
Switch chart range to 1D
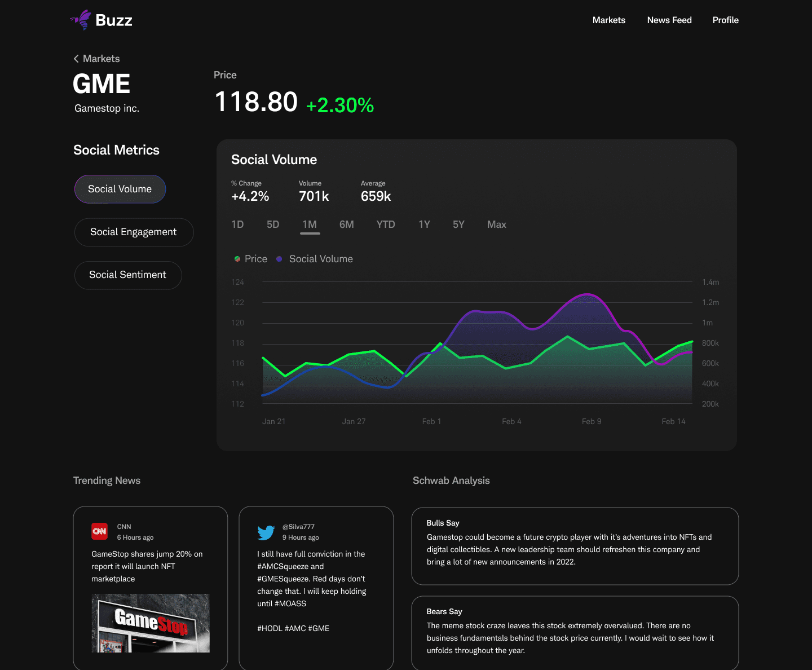tap(237, 224)
